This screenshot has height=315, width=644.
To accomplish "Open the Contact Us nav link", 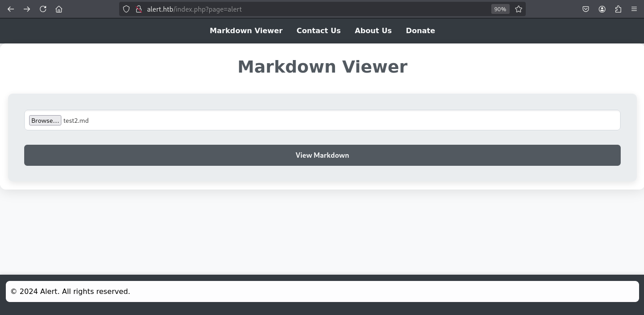I will pos(318,30).
